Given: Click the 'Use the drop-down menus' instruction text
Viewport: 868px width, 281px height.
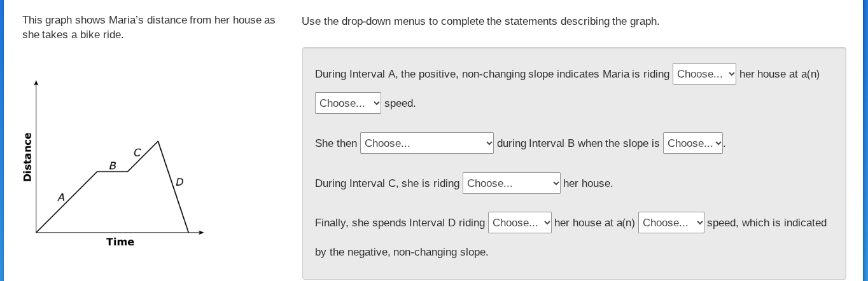Looking at the screenshot, I should pyautogui.click(x=480, y=21).
